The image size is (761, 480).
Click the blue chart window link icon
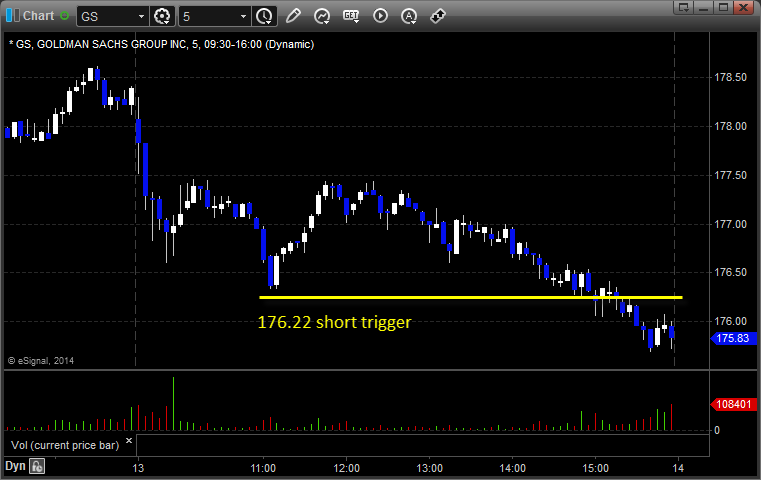(13, 16)
